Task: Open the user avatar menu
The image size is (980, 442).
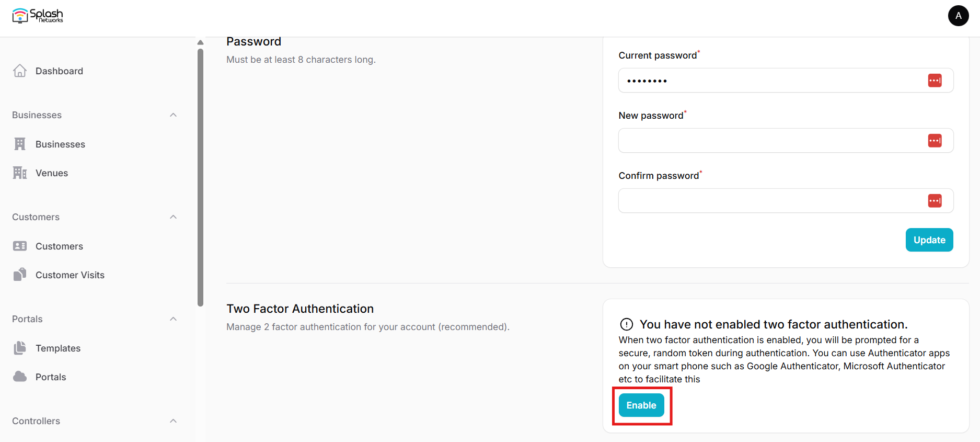Action: (x=958, y=16)
